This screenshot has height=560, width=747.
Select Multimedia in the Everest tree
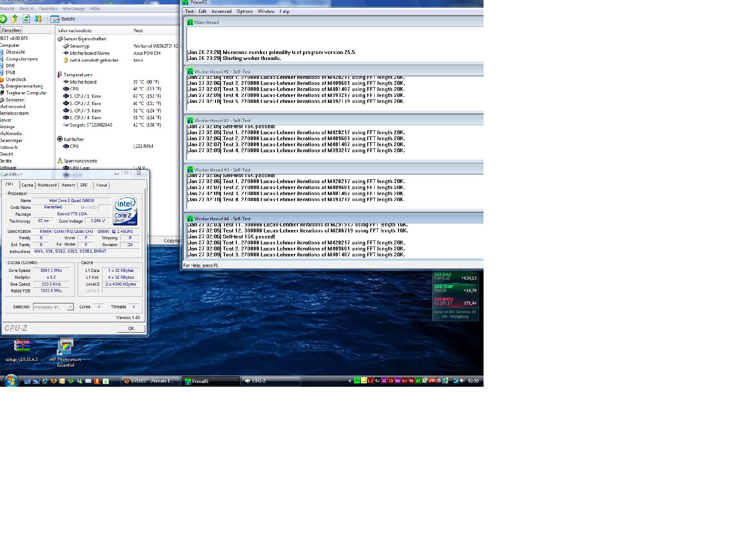[x=11, y=133]
